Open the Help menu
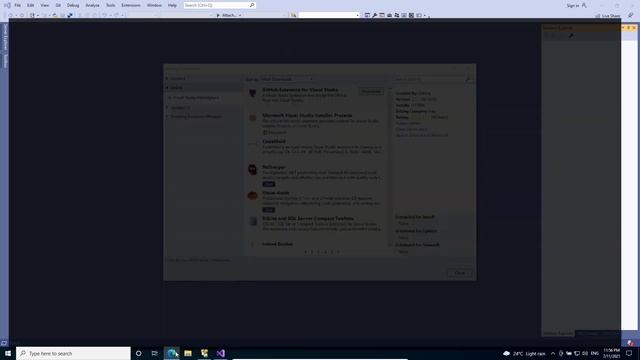The image size is (640, 360). [x=172, y=5]
